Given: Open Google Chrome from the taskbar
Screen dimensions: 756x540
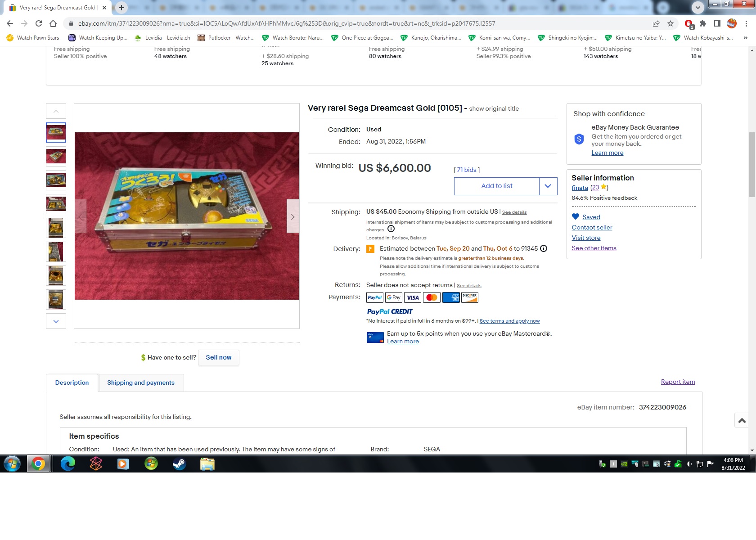Looking at the screenshot, I should pyautogui.click(x=38, y=463).
